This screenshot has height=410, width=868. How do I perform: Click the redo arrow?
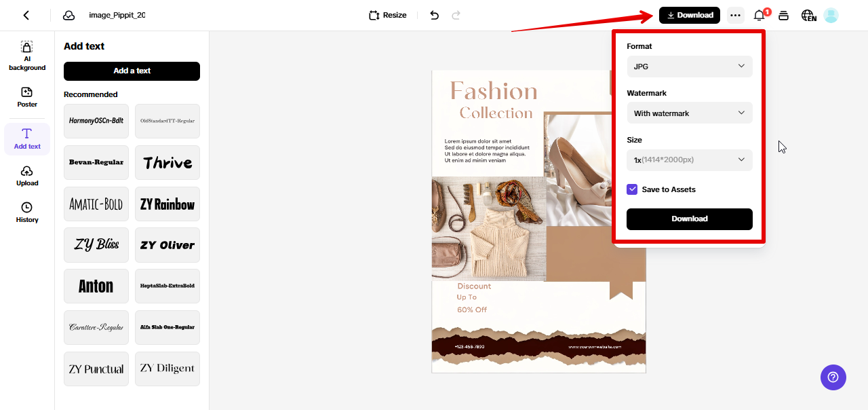(456, 14)
